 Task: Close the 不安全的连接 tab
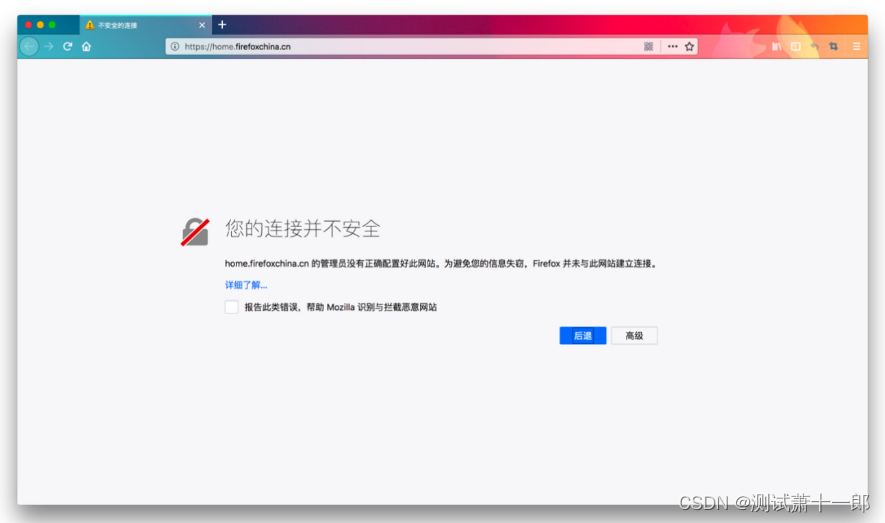pos(202,25)
